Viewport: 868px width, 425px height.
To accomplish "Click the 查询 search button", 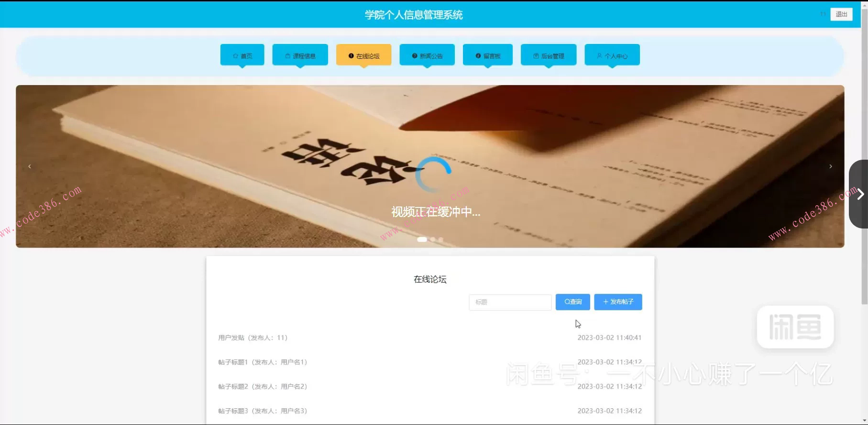I will [x=572, y=302].
